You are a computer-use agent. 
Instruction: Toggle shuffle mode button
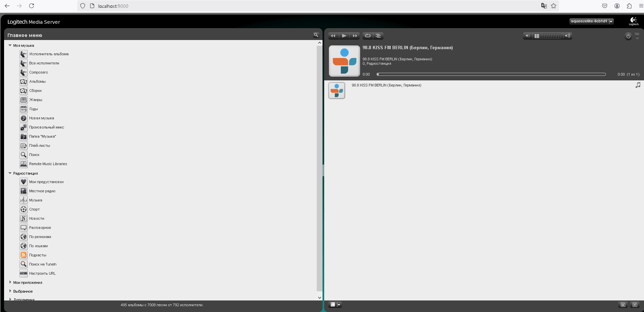378,36
